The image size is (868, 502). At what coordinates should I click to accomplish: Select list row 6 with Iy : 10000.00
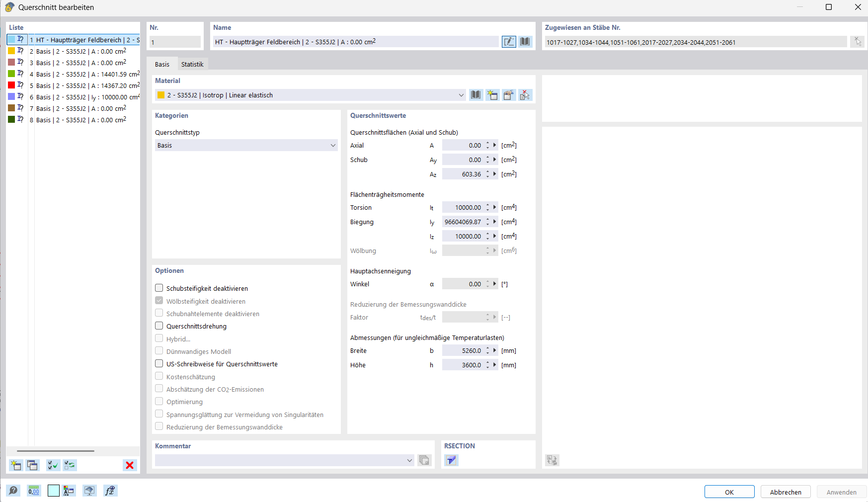click(74, 97)
